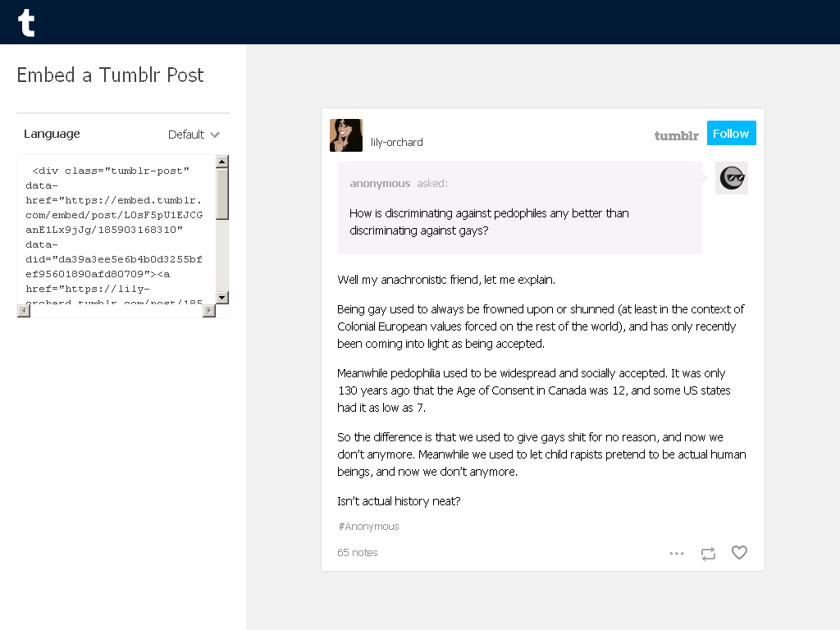The image size is (840, 630).
Task: View the 65 notes
Action: click(x=358, y=552)
